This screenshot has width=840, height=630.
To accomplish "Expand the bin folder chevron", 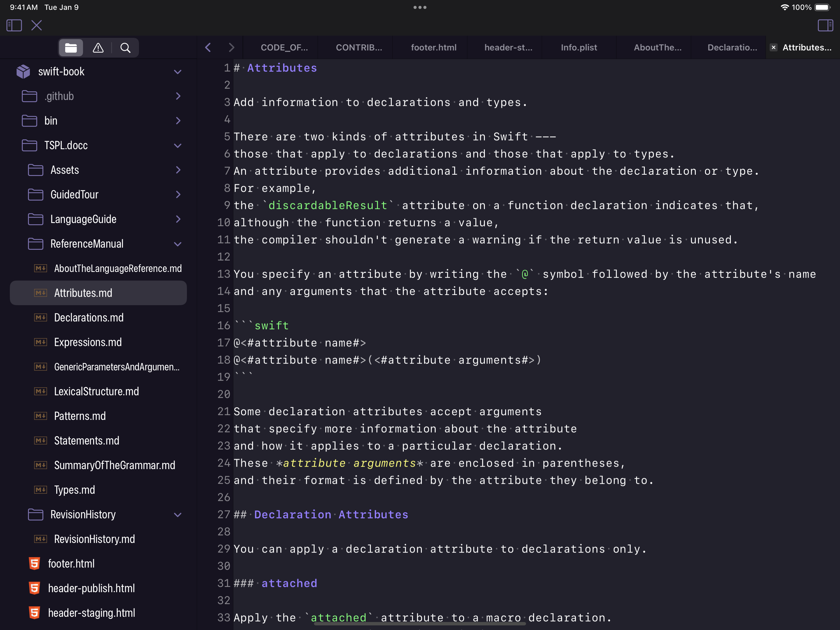I will coord(178,121).
